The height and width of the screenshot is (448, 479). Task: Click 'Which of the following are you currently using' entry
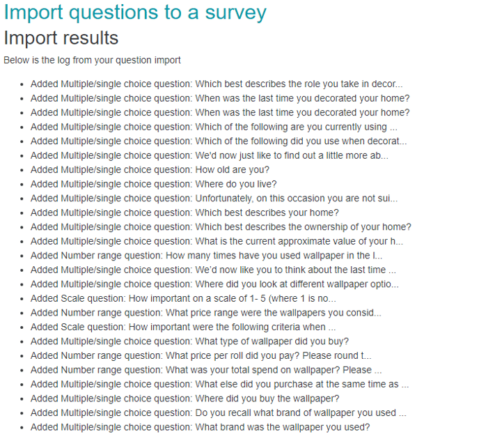(214, 127)
